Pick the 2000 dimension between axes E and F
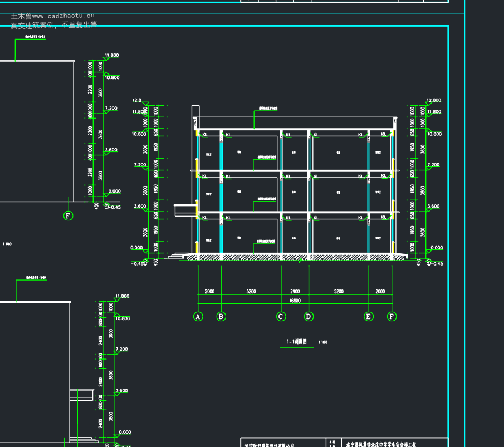Viewport: 504px width, 447px height. click(x=380, y=292)
